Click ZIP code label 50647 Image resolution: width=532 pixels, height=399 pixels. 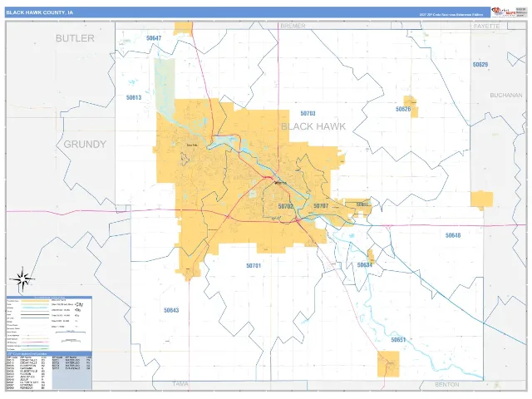pyautogui.click(x=154, y=38)
